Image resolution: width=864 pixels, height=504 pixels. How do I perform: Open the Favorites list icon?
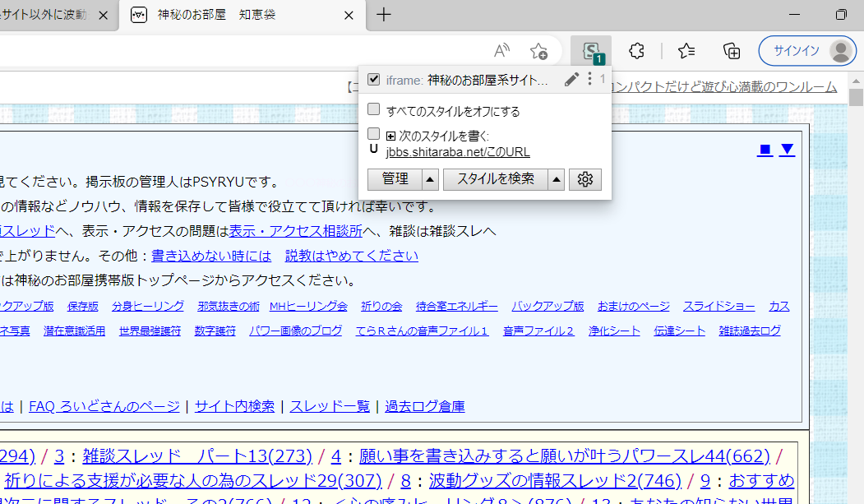[x=687, y=51]
